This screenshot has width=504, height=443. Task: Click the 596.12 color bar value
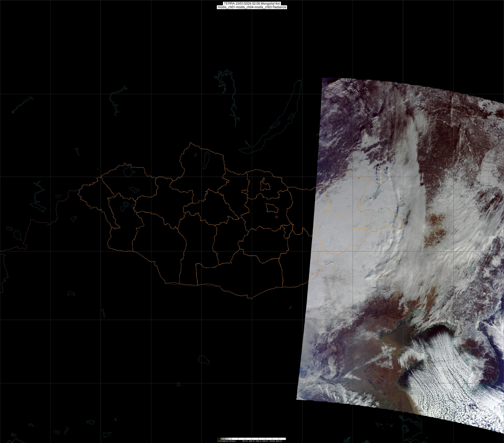point(258,441)
